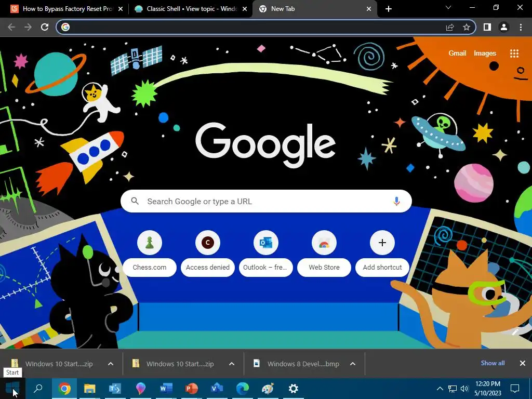Close the How to Bypass tab
Image resolution: width=532 pixels, height=399 pixels.
click(121, 9)
